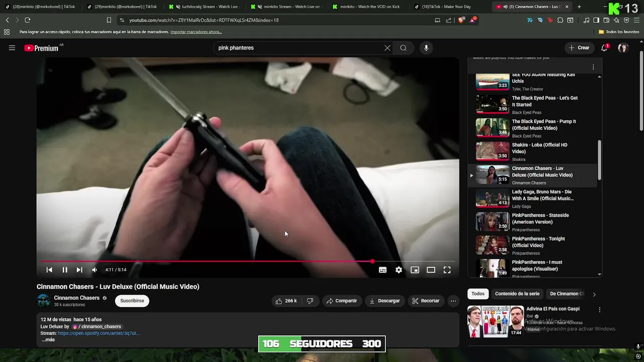Open a new browser tab
644x362 pixels.
point(579,7)
